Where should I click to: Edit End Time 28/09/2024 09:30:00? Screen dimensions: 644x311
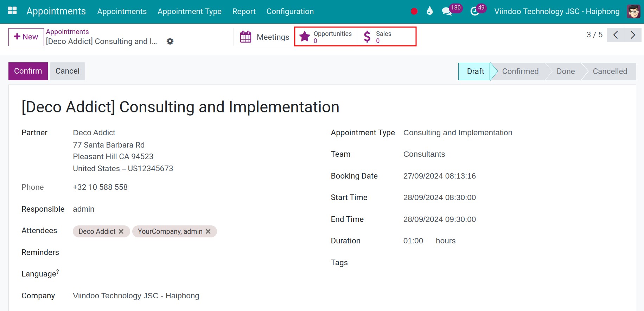[x=439, y=219]
